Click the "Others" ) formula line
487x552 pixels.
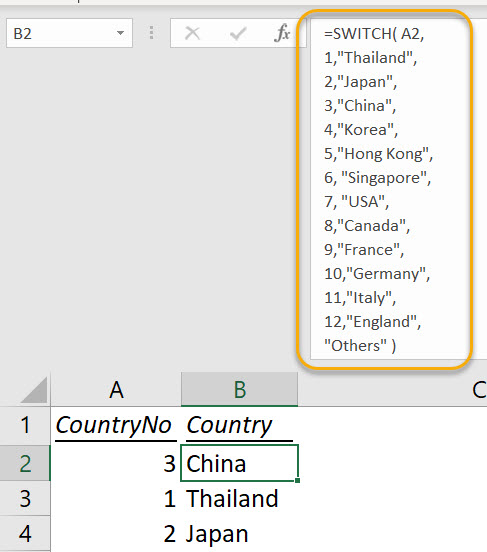(x=360, y=346)
